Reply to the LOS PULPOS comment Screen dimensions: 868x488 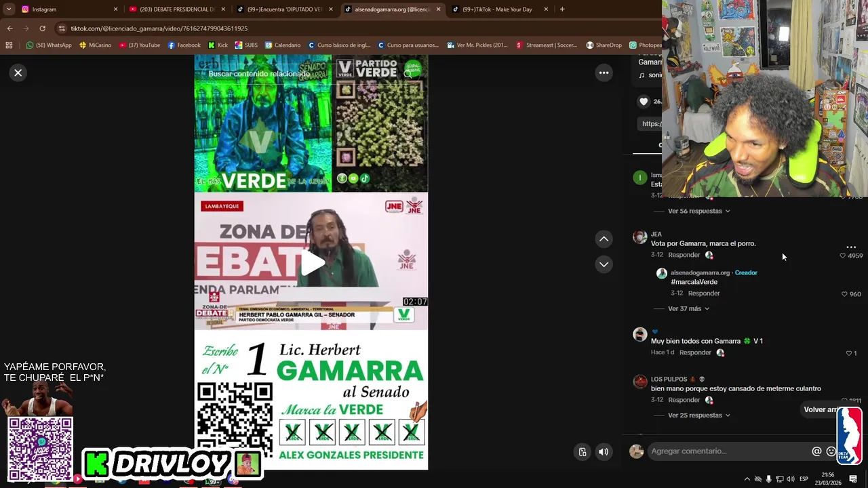(684, 400)
